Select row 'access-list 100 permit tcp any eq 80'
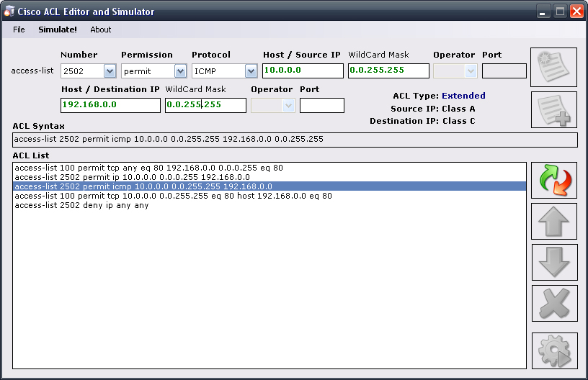The height and width of the screenshot is (380, 588). 269,168
